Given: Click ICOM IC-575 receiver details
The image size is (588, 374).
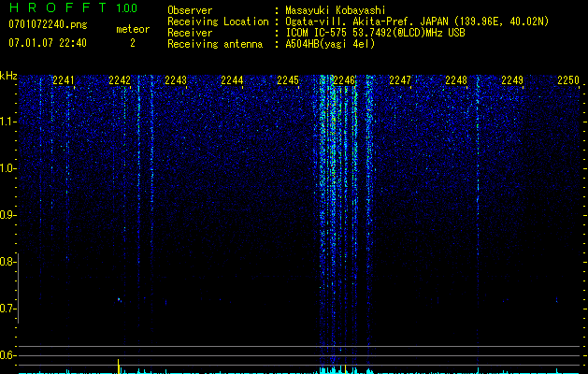Looking at the screenshot, I should [375, 33].
